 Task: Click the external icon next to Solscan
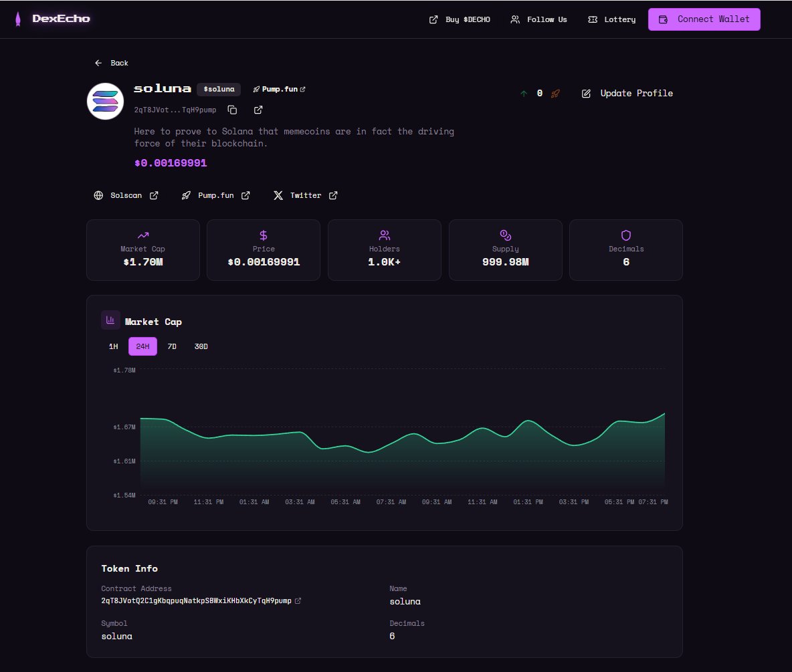[154, 195]
